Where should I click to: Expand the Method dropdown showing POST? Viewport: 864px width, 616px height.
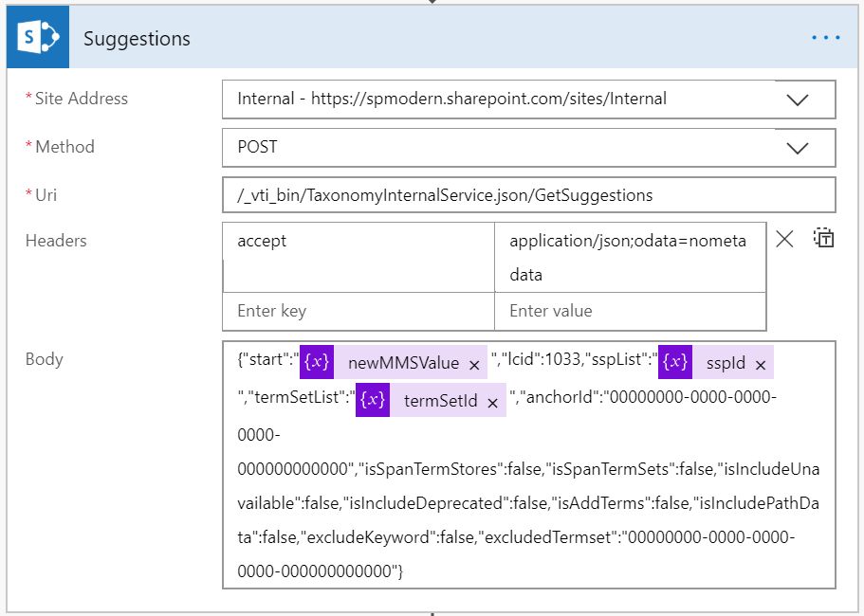click(x=797, y=148)
